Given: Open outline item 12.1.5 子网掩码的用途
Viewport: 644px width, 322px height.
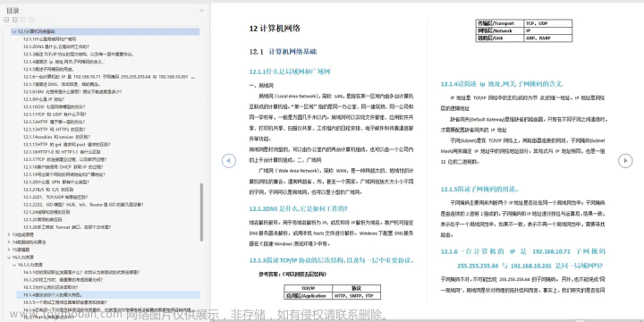Looking at the screenshot, I should click(48, 69).
